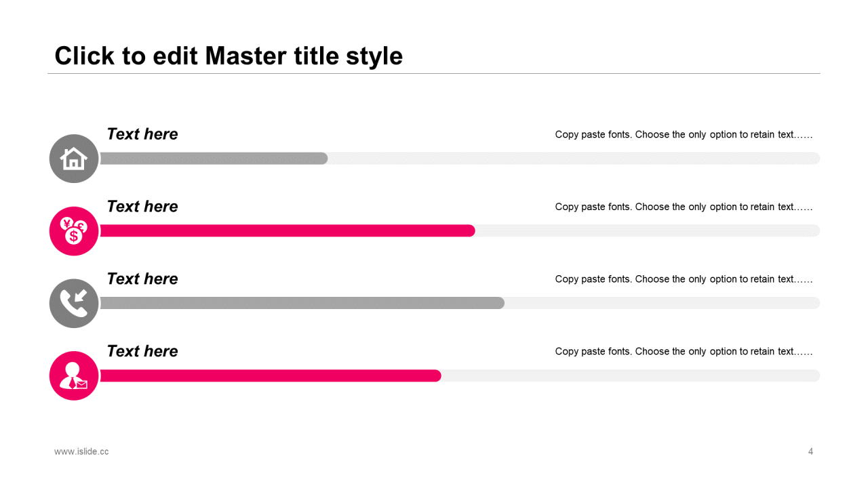The width and height of the screenshot is (868, 488).
Task: Select the "Text here" heading above the phone bar
Action: pos(142,279)
